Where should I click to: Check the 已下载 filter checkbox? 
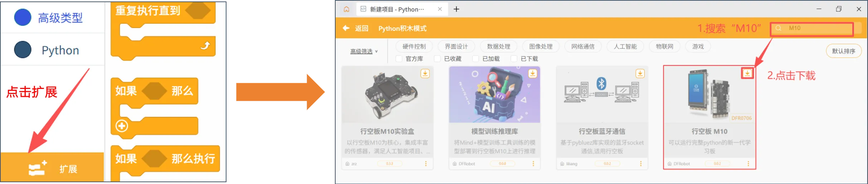(514, 58)
